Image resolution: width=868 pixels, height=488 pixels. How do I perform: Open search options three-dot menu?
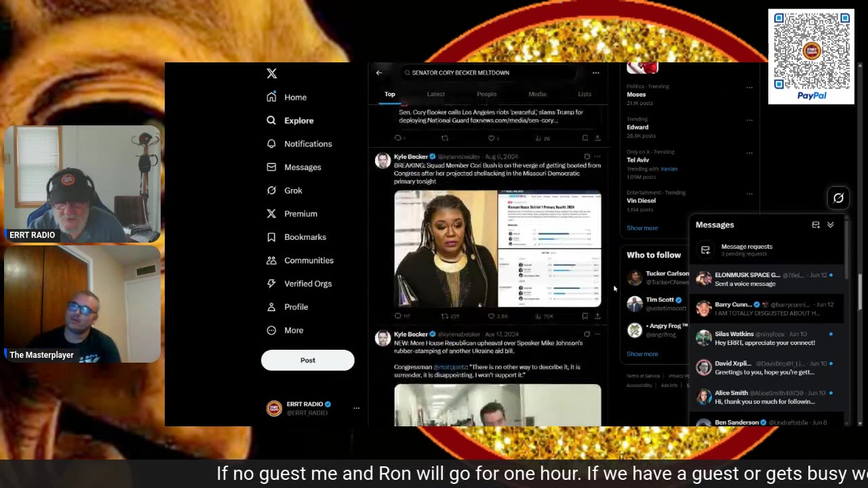595,73
